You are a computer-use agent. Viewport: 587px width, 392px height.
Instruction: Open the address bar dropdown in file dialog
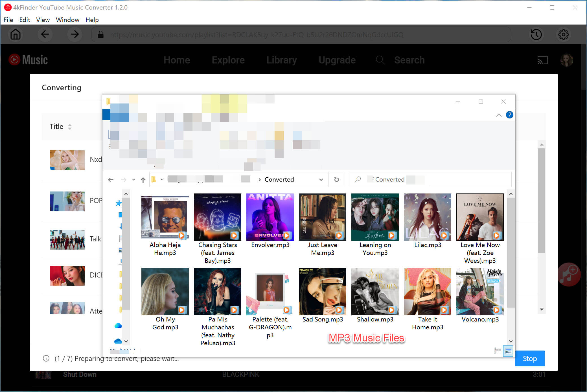click(321, 179)
